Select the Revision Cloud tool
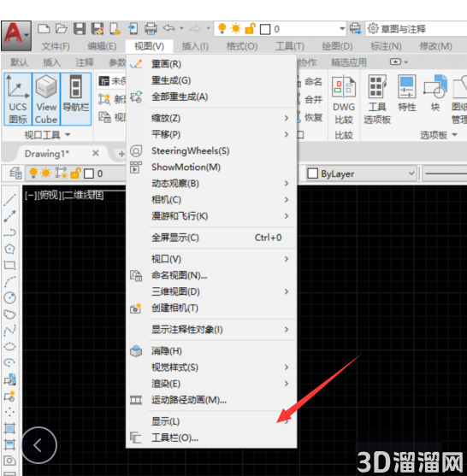 click(x=9, y=314)
